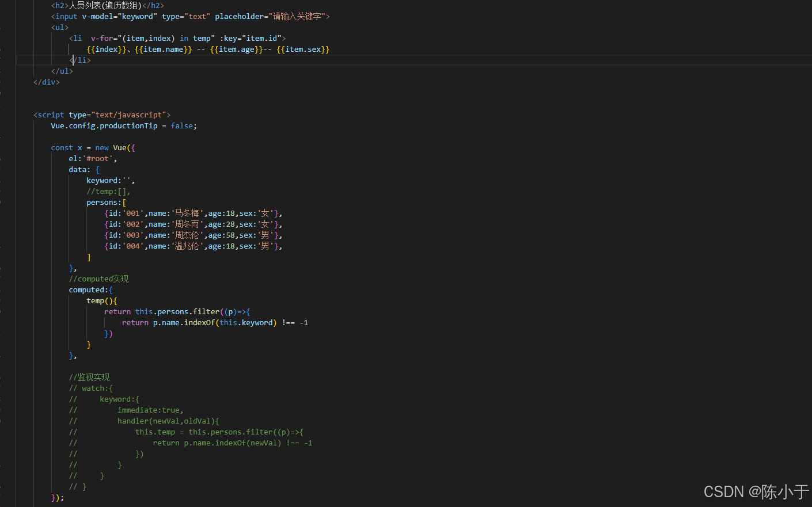
Task: Click the placeholder text 请输入关键字
Action: (297, 16)
